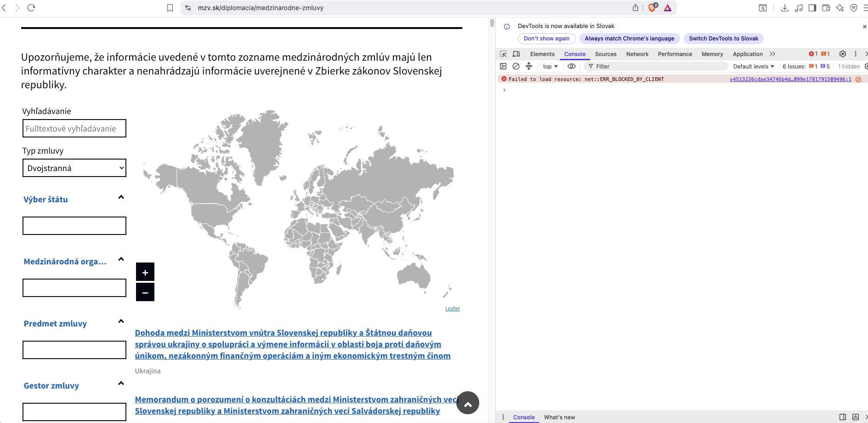This screenshot has width=868, height=423.
Task: Click Switch DevTools to Slovak
Action: pos(724,39)
